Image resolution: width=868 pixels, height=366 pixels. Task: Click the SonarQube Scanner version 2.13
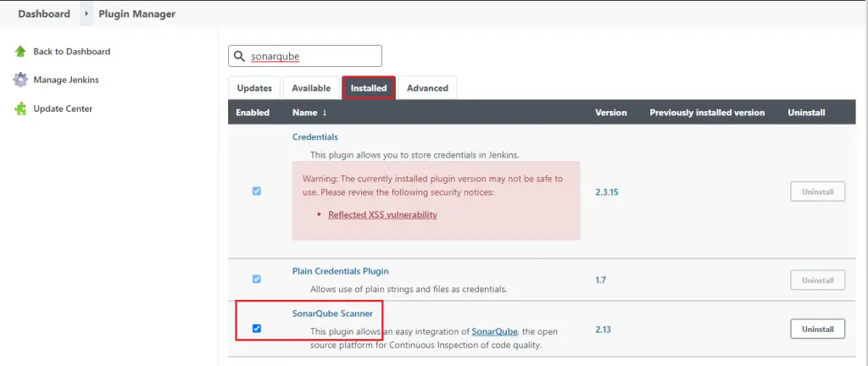pyautogui.click(x=603, y=330)
